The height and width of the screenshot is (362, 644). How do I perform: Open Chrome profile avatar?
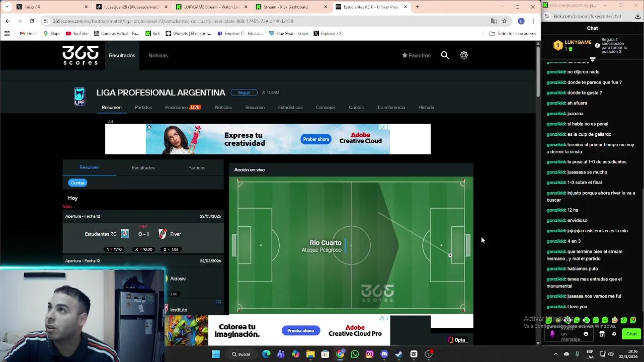[x=521, y=21]
